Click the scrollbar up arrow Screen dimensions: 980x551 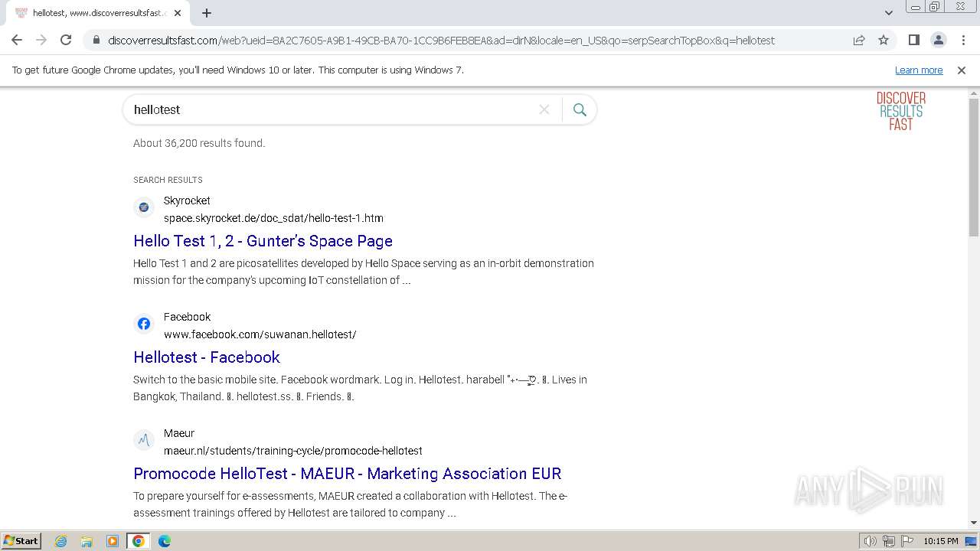tap(974, 93)
